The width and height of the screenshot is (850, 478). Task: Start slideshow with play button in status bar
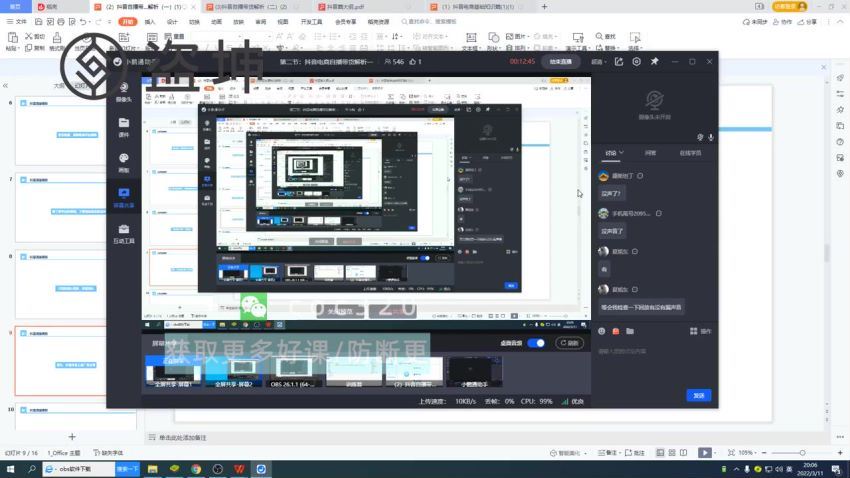tap(704, 453)
